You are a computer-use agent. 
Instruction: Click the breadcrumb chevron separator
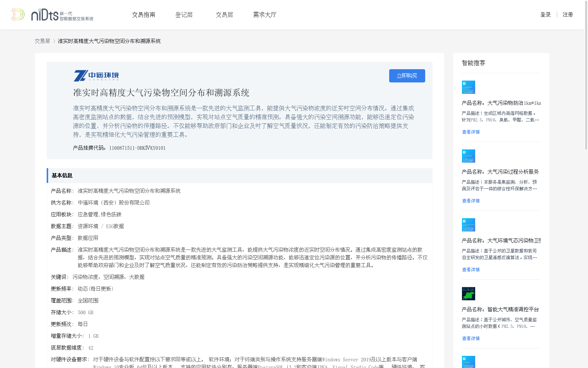coord(54,41)
